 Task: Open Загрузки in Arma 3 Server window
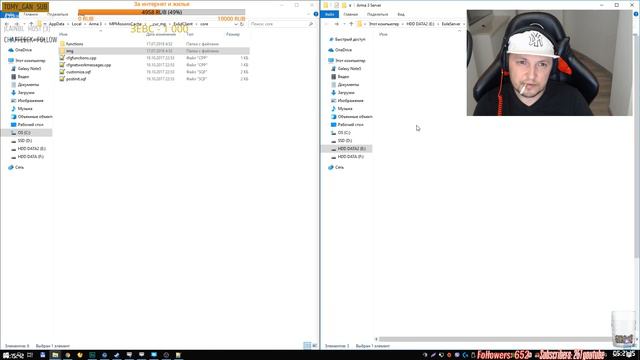tap(346, 93)
